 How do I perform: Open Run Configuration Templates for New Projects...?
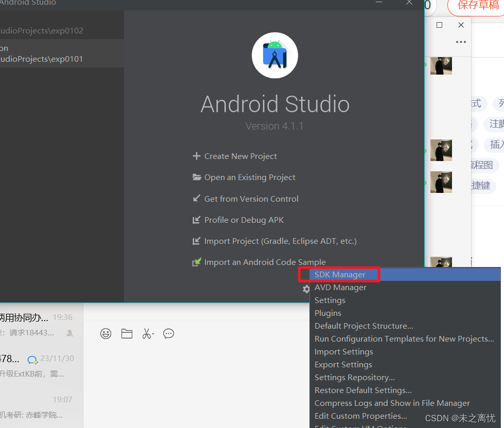[x=405, y=338]
